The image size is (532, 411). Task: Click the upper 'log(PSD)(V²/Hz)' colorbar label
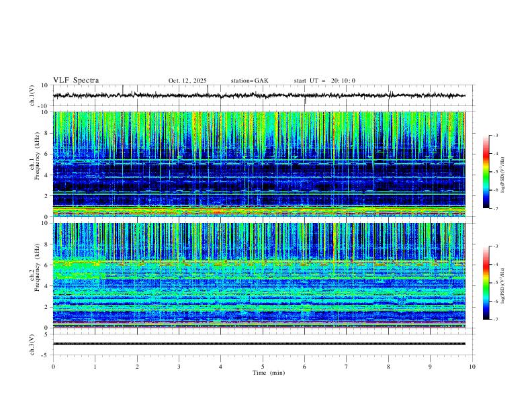pos(502,175)
